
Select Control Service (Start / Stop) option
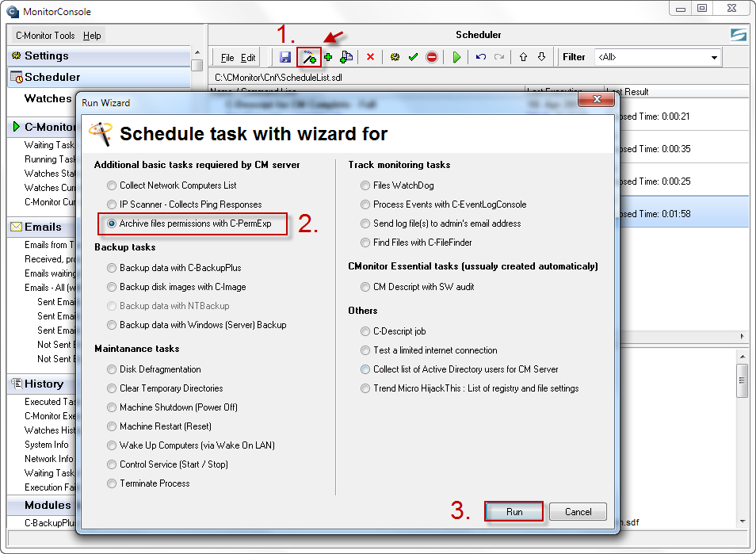(x=168, y=464)
